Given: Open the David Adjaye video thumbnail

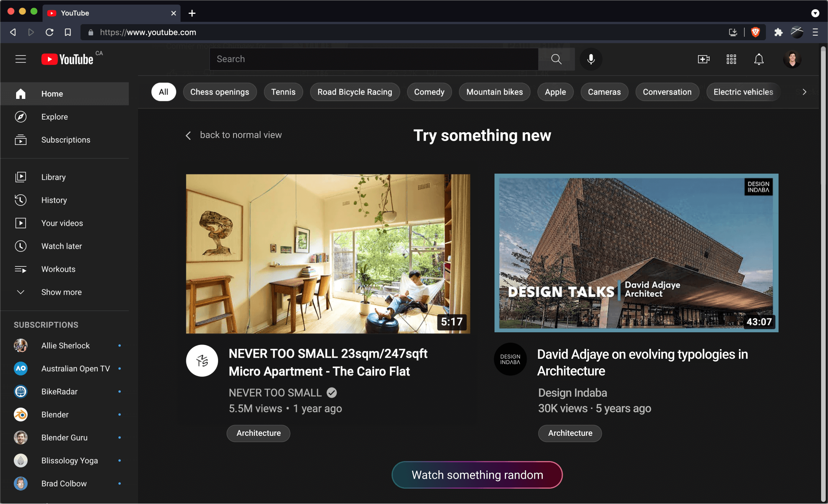Looking at the screenshot, I should coord(636,253).
